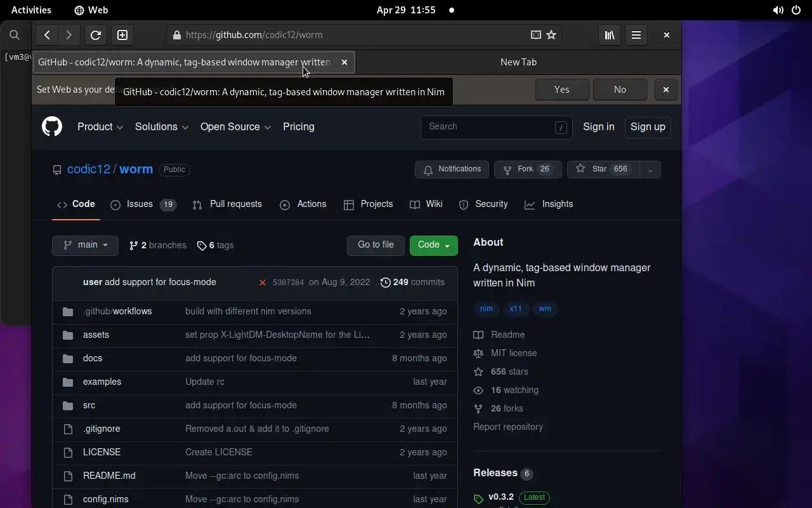Image resolution: width=812 pixels, height=508 pixels.
Task: Open the Pricing link
Action: click(299, 126)
